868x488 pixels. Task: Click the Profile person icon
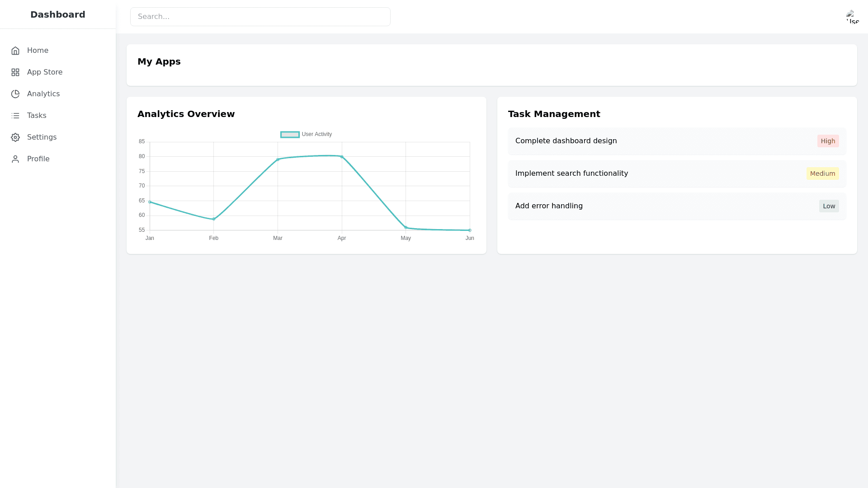[x=15, y=159]
